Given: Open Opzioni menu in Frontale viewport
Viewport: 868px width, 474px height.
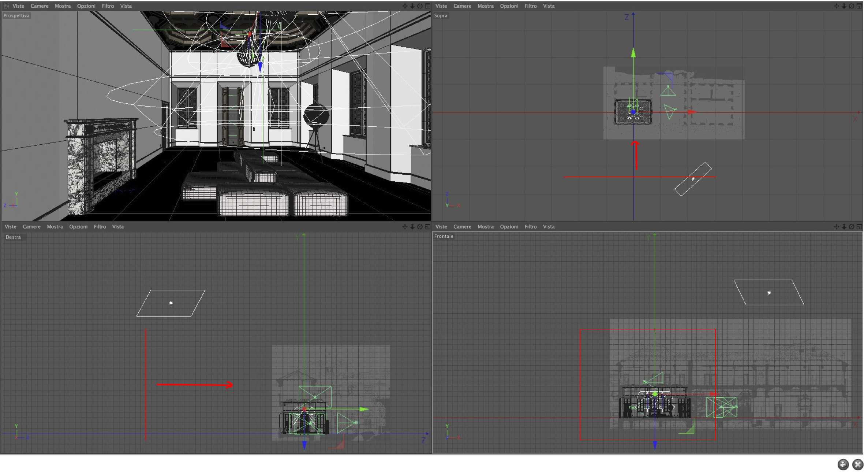Looking at the screenshot, I should point(509,227).
